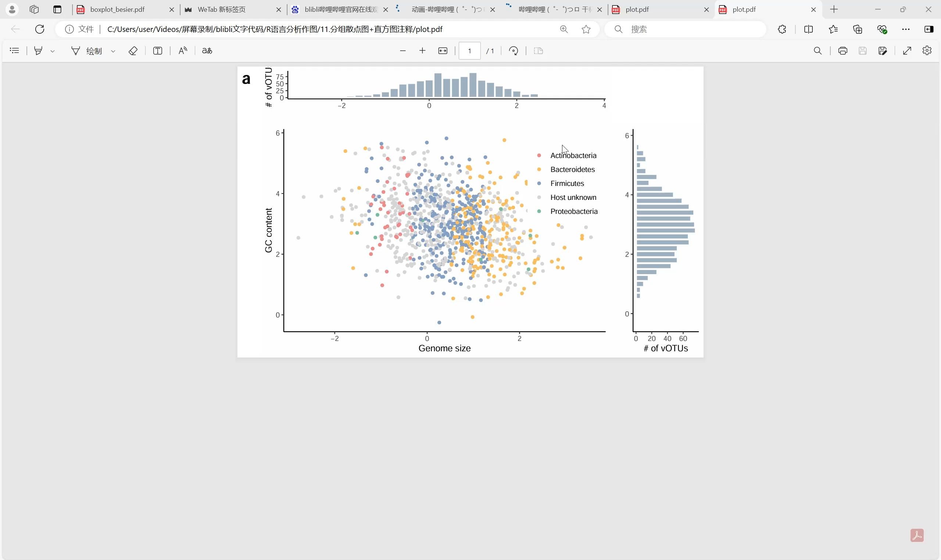Expand the draw tool options dropdown
The height and width of the screenshot is (560, 941).
tap(113, 51)
